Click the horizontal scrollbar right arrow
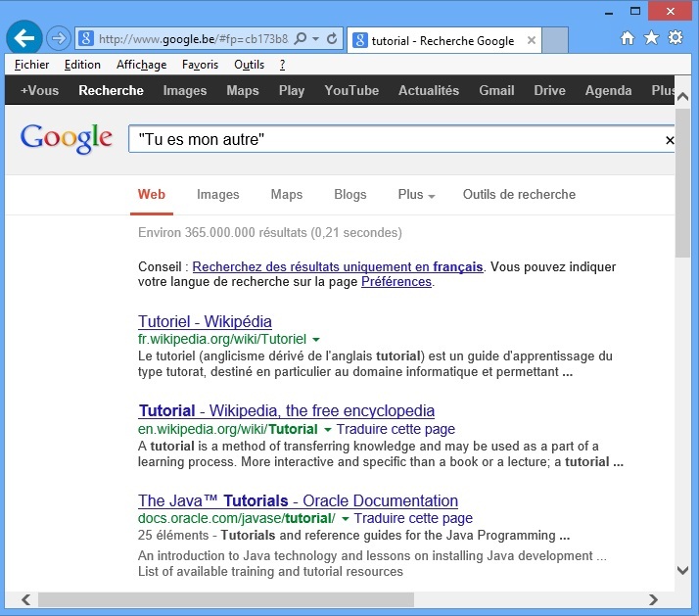 653,600
